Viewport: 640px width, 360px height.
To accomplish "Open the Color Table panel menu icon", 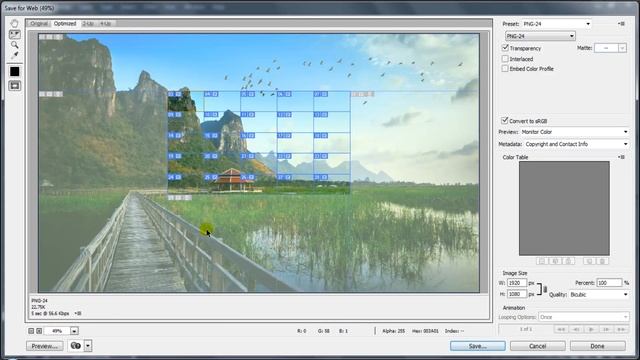I will pyautogui.click(x=621, y=157).
